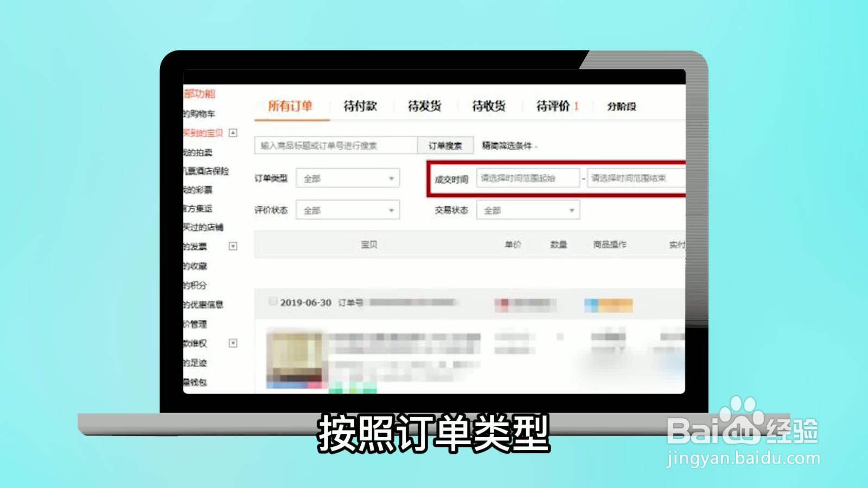Click the 单价 column header

pyautogui.click(x=513, y=245)
